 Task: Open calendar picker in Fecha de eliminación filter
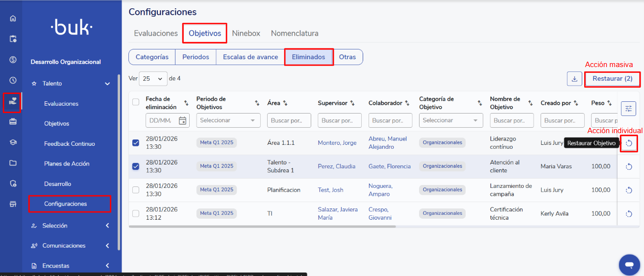[x=183, y=120]
